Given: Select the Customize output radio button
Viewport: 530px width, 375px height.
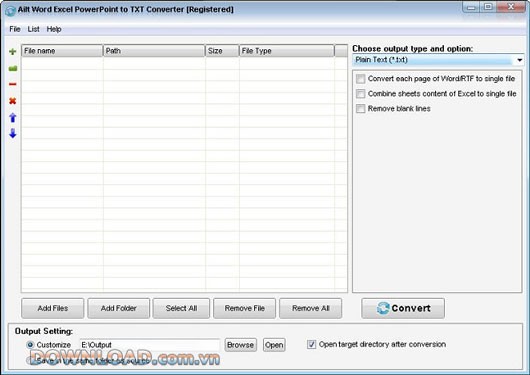Looking at the screenshot, I should pos(30,345).
